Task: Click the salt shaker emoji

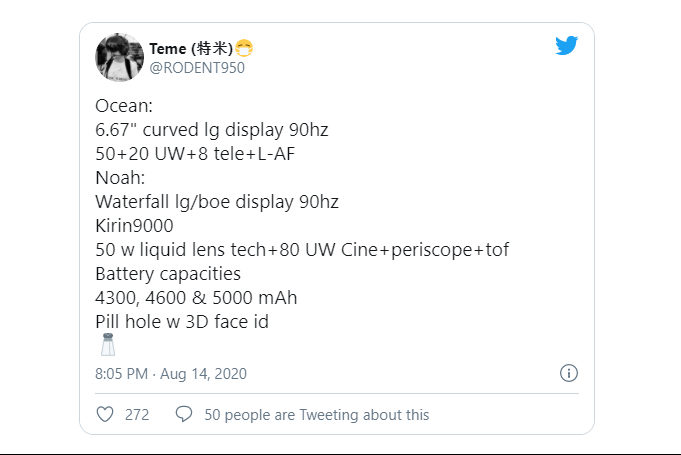Action: 107,345
